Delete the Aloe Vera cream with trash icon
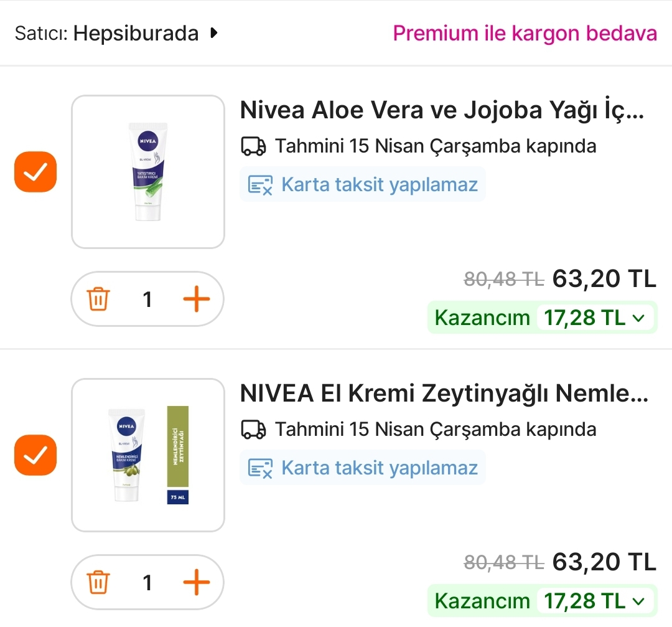Viewport: 672px width, 627px height. coord(98,299)
